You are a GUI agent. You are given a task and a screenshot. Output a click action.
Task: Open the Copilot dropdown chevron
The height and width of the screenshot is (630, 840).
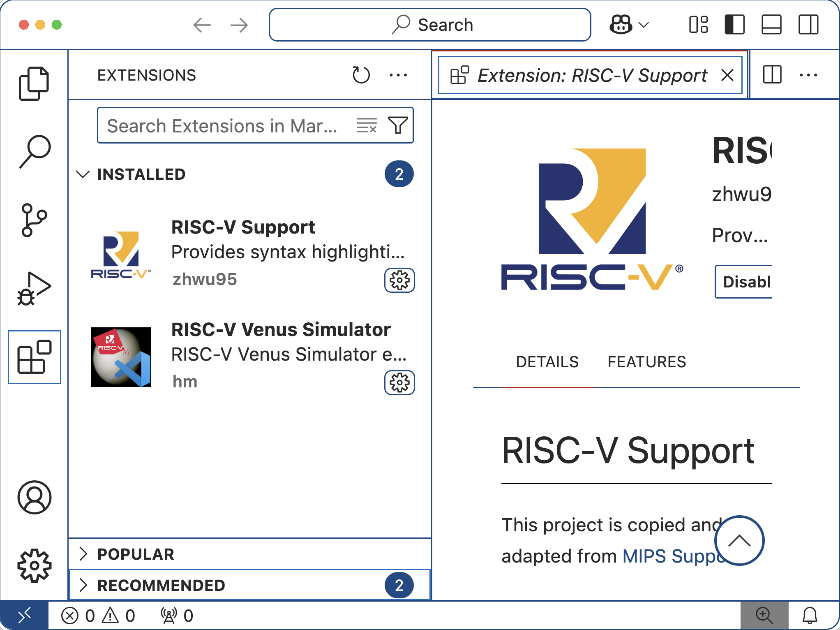[644, 25]
